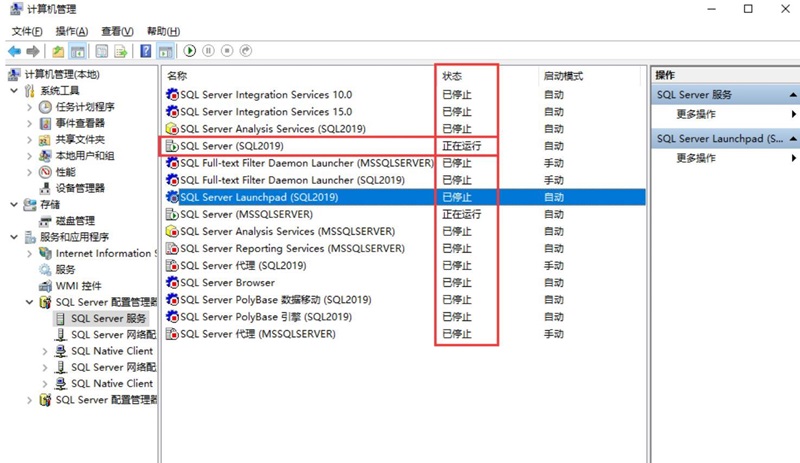Click SQL Server Reporting Services (MSSQLSERVER) icon
The width and height of the screenshot is (800, 463).
click(172, 249)
